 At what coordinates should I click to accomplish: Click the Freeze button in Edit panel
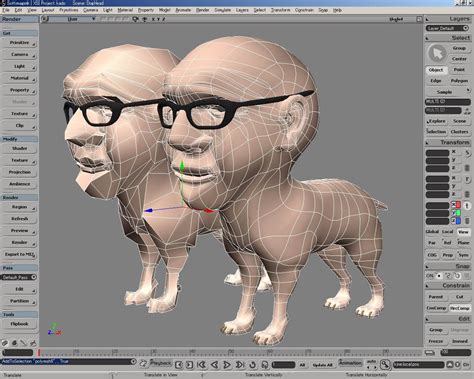click(x=436, y=341)
